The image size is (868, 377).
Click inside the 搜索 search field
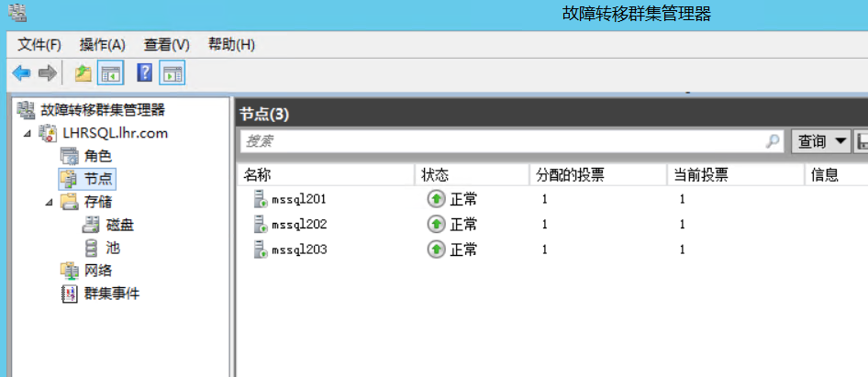[x=500, y=141]
